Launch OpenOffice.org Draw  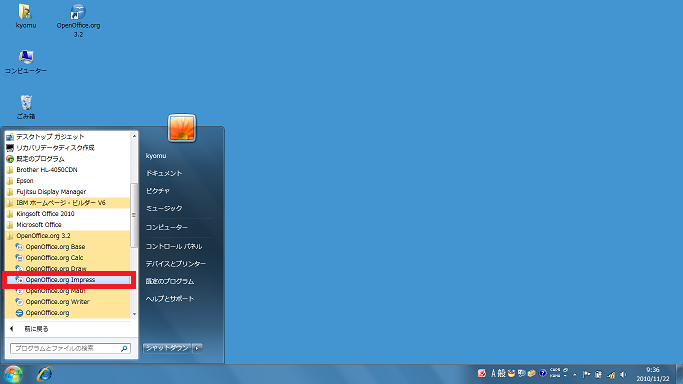coord(68,268)
